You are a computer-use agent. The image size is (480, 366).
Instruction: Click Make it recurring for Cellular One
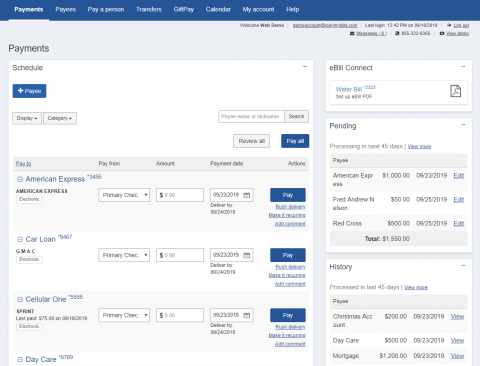pyautogui.click(x=287, y=335)
